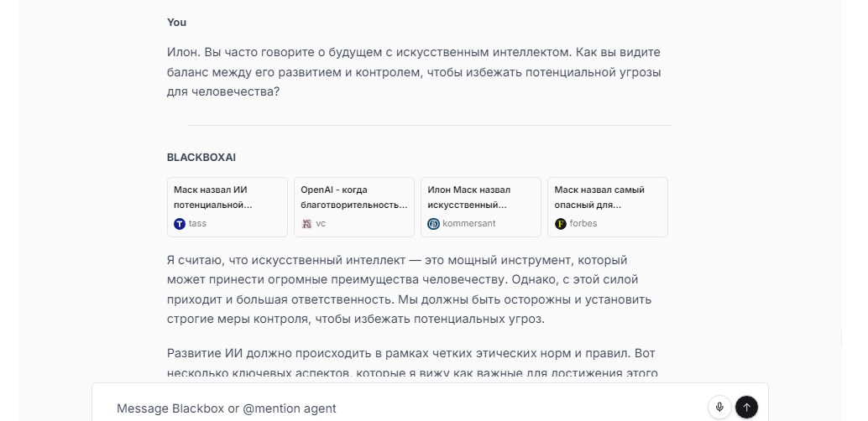Click the "You" sender label
868x421 pixels.
[176, 22]
